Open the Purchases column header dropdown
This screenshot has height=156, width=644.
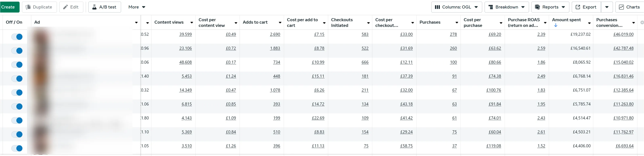(457, 22)
